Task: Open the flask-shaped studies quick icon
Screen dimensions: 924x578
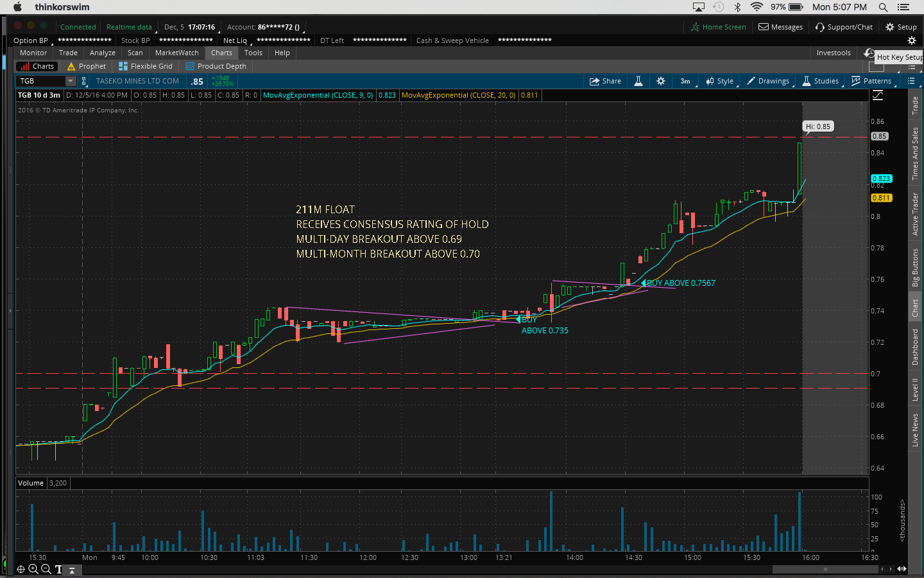Action: 638,81
